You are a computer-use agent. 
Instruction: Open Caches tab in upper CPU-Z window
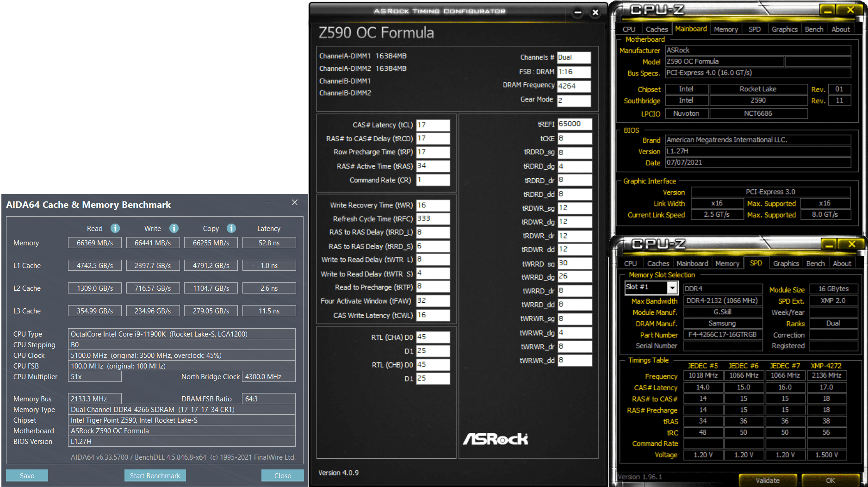click(x=657, y=29)
